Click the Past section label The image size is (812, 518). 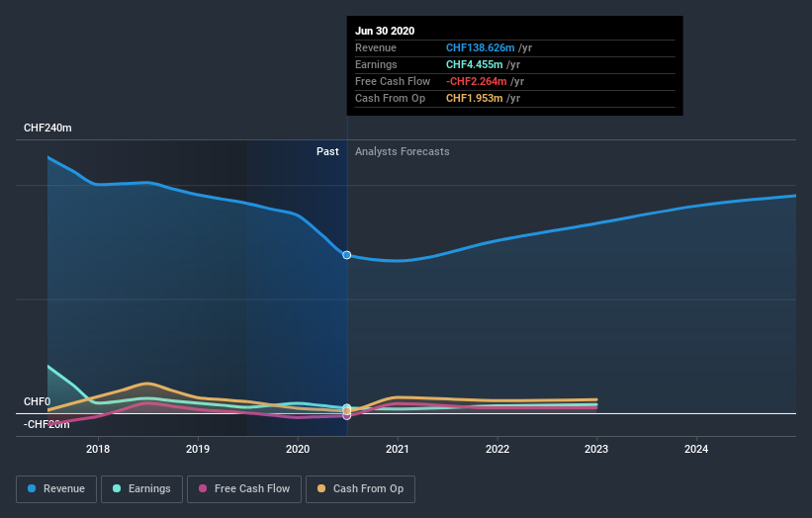pyautogui.click(x=327, y=151)
